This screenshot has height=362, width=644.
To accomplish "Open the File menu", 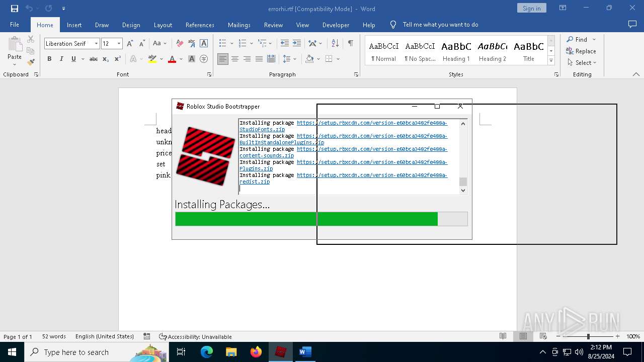I will (15, 25).
